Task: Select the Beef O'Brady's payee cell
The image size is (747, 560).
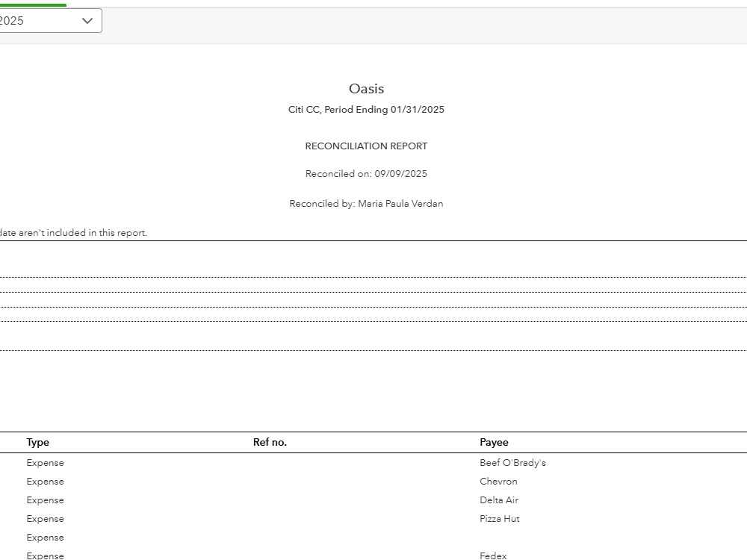Action: click(x=512, y=463)
